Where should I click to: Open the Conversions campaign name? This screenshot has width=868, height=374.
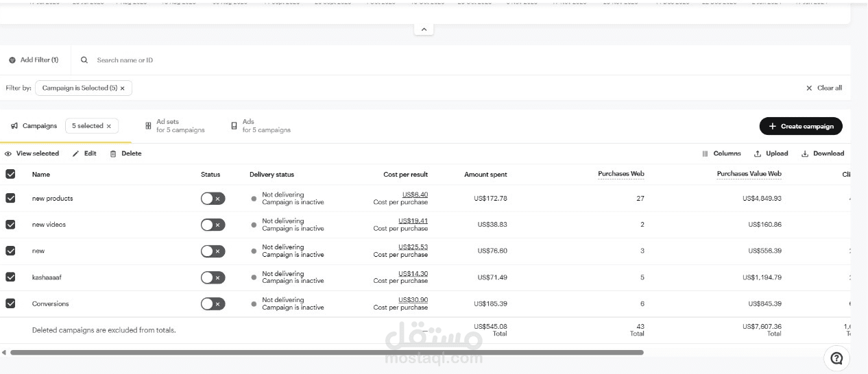(x=50, y=303)
